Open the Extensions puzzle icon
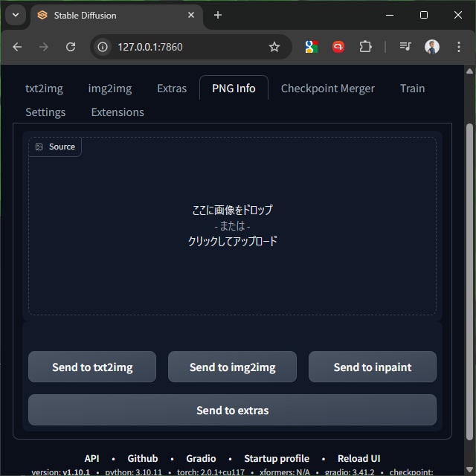Viewport: 476px width, 476px height. coord(365,47)
